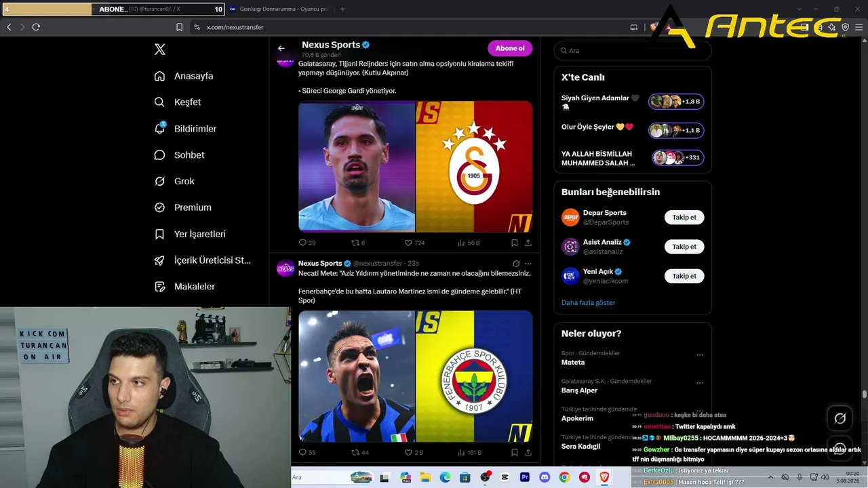Bookmark this page via the address bar icon
This screenshot has width=868, height=488.
179,27
